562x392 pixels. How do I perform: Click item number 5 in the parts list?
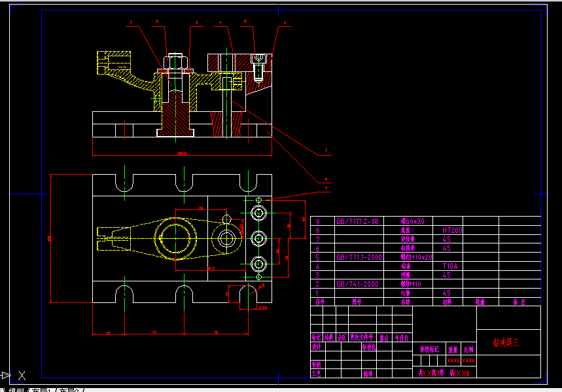317,257
